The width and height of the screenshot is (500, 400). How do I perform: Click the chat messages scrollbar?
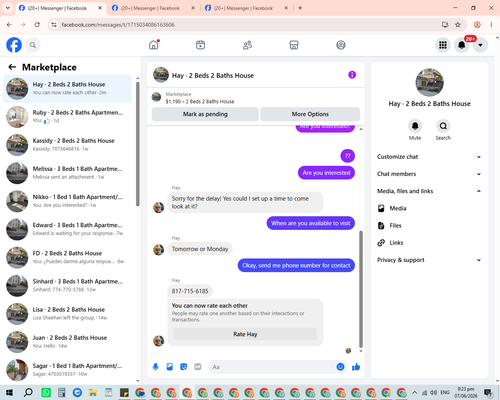pos(361,289)
